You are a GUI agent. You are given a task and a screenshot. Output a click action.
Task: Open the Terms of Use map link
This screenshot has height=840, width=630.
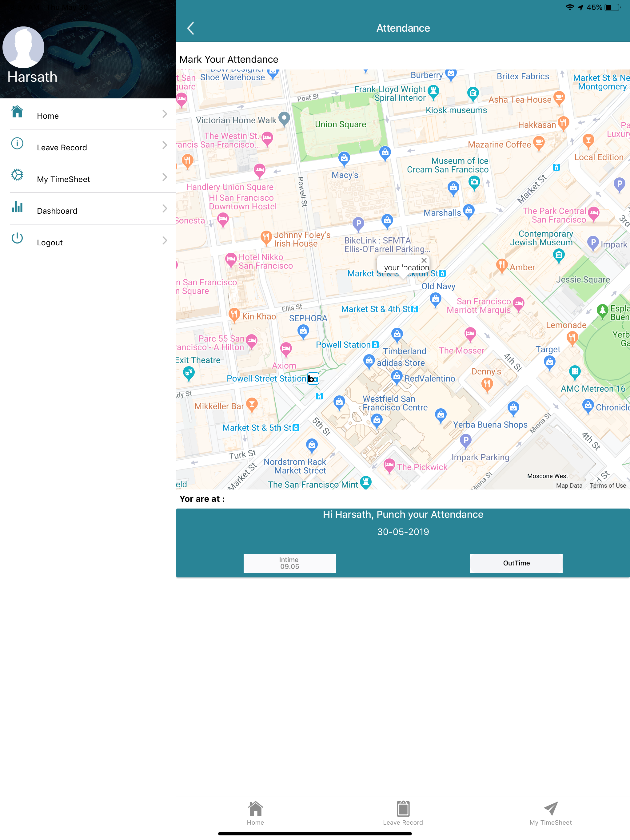coord(608,485)
